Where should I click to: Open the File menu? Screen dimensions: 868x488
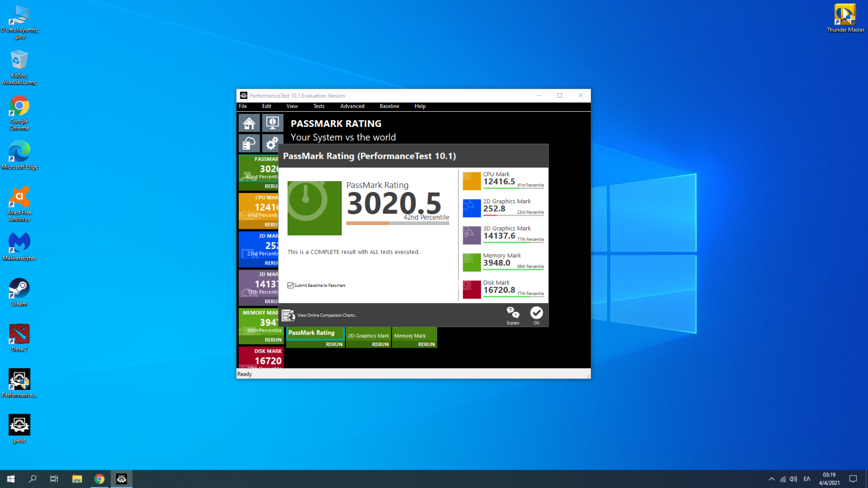tap(243, 106)
